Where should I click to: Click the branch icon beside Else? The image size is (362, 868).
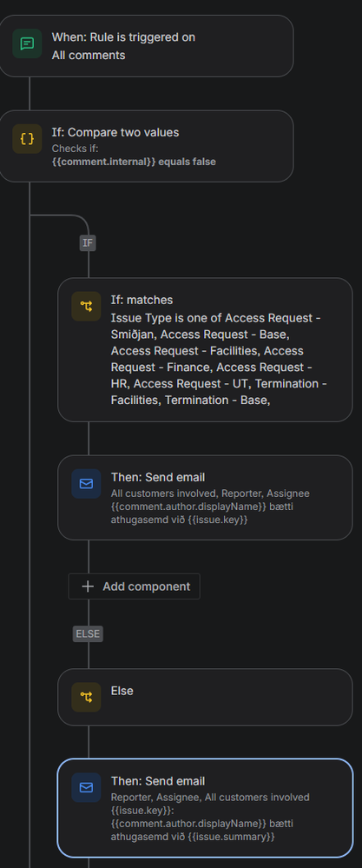[86, 697]
